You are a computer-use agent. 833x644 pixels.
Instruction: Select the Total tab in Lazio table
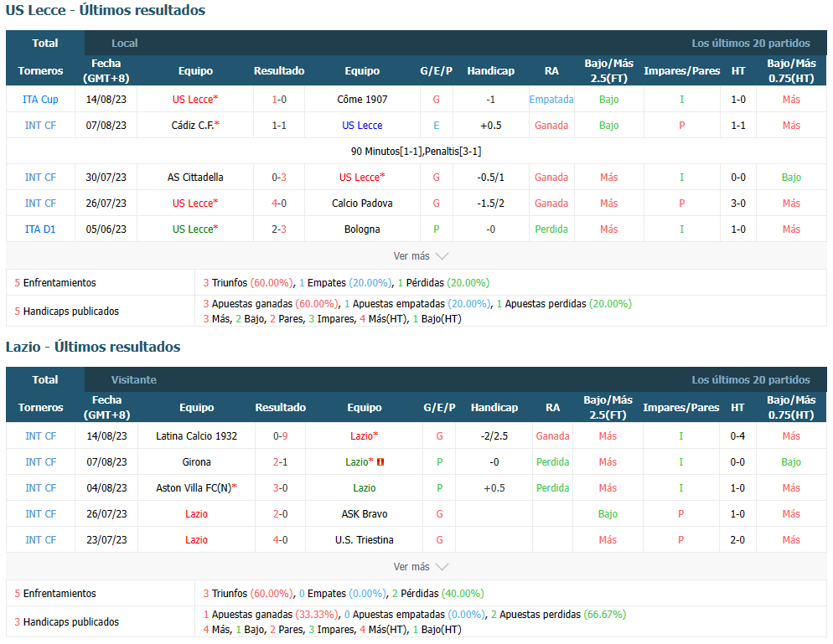pos(45,379)
